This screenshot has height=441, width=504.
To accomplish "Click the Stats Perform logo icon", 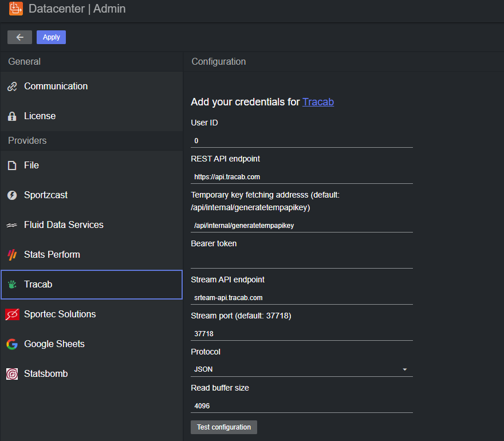I will [x=12, y=255].
